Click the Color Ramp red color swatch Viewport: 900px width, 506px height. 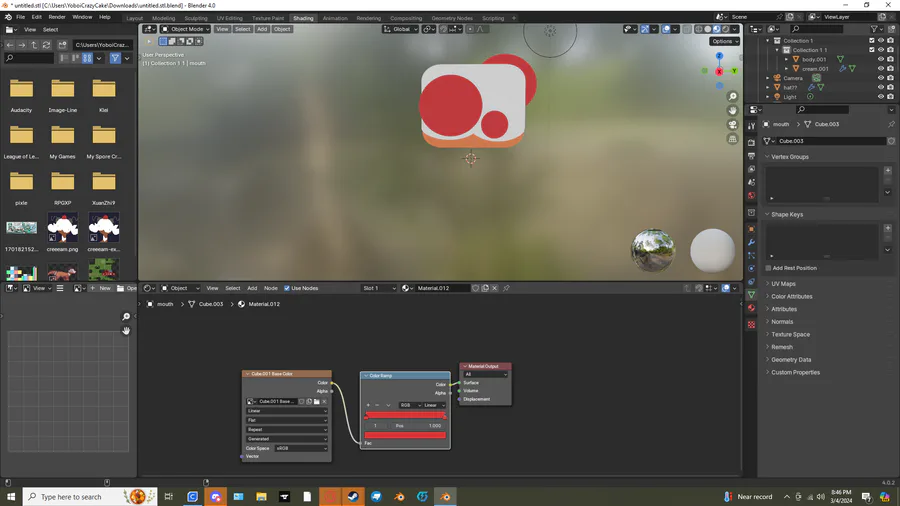[x=405, y=435]
